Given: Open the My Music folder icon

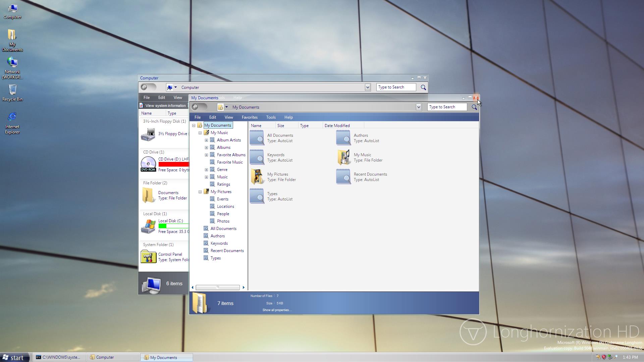Looking at the screenshot, I should tap(343, 157).
